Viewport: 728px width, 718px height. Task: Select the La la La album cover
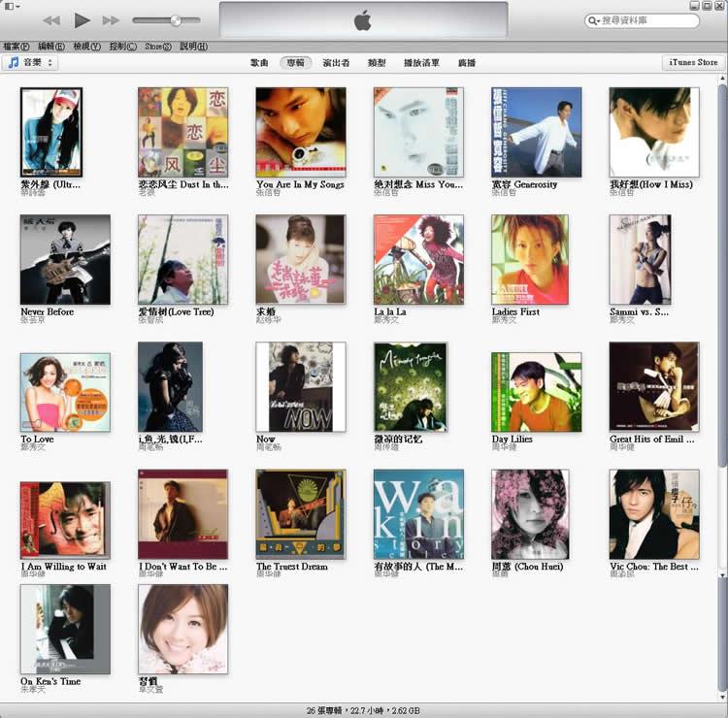pos(418,259)
